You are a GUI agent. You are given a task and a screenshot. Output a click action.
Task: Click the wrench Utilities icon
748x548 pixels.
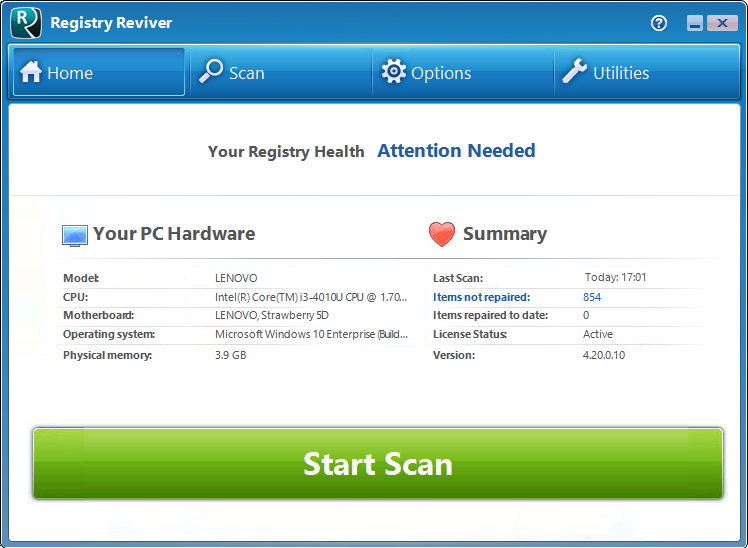point(574,71)
